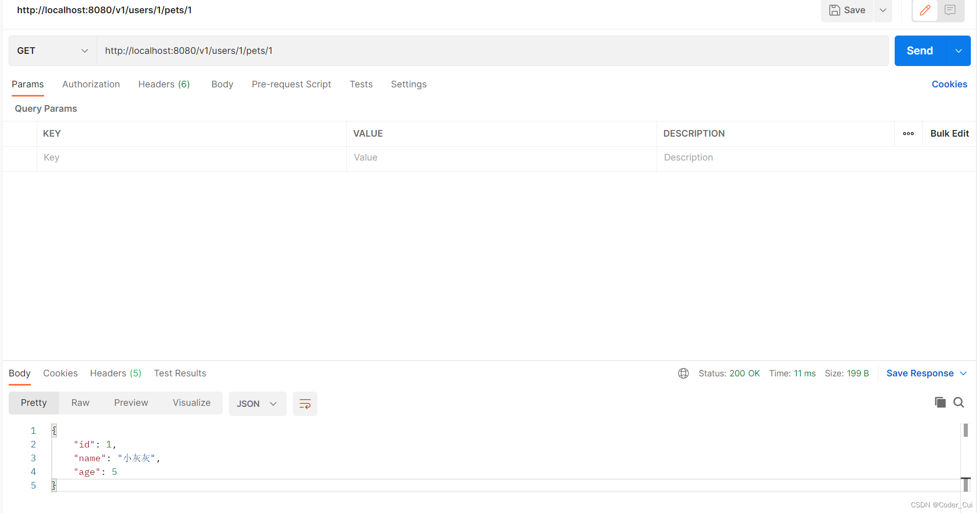Open the Tests tab

click(361, 84)
